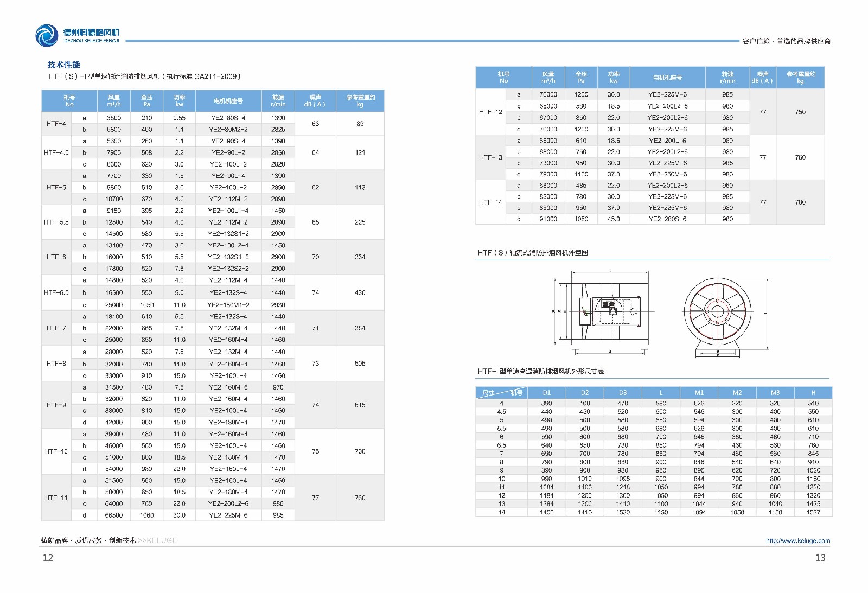Viewport: 868px width, 593px height.
Task: Click the HTF-14 model row label
Action: click(x=490, y=202)
